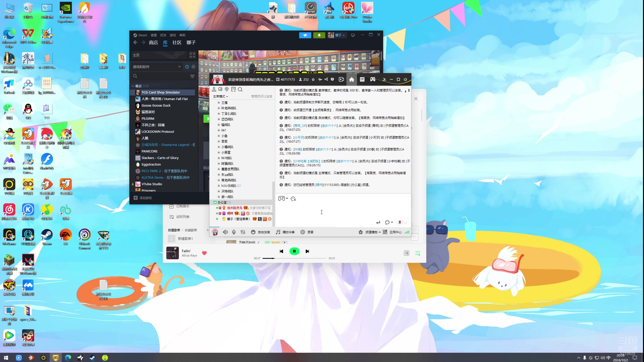
Task: Skip to next track in music player
Action: (x=307, y=251)
